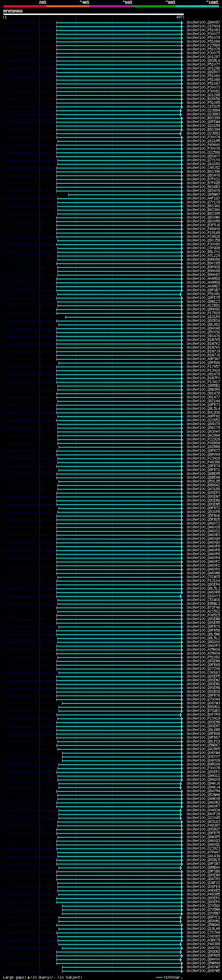Choose the UniRef100_Q9SML4 entry
This screenshot has width=222, height=980.
[x=203, y=60]
